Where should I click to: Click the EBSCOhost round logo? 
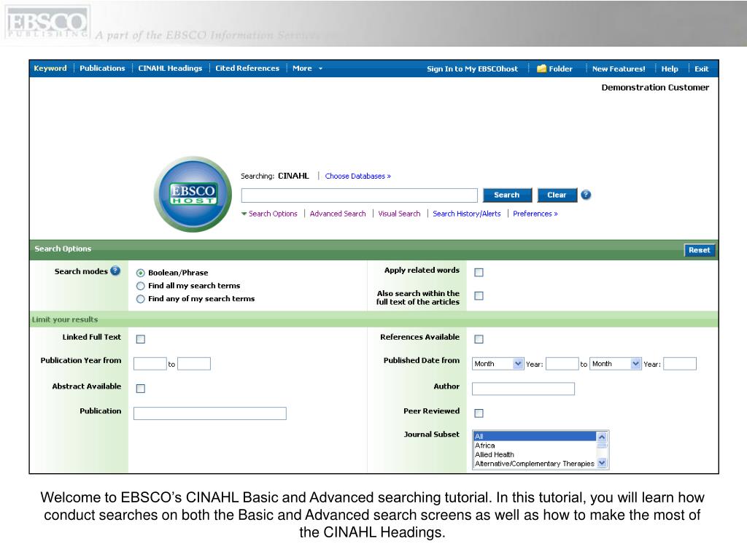point(193,194)
